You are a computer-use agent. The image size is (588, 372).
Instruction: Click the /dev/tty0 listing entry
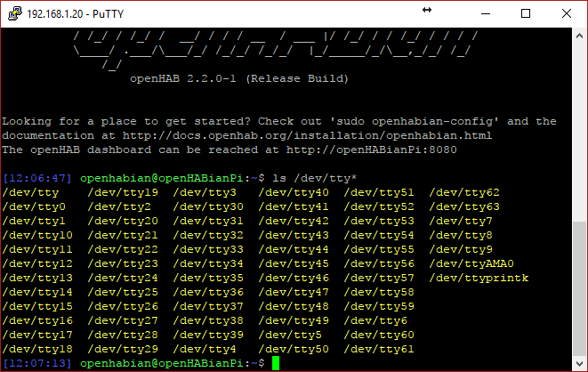tap(34, 206)
